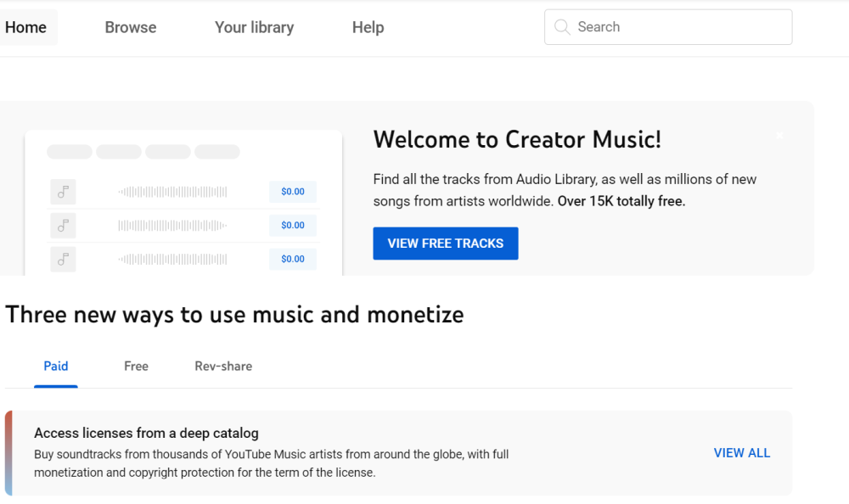Switch to the Free tab
Screen dimensions: 849x504
136,367
